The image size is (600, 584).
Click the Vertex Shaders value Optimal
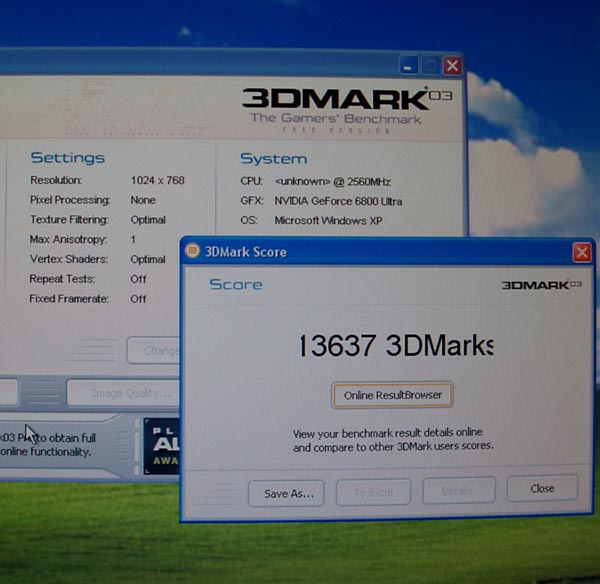[x=148, y=259]
